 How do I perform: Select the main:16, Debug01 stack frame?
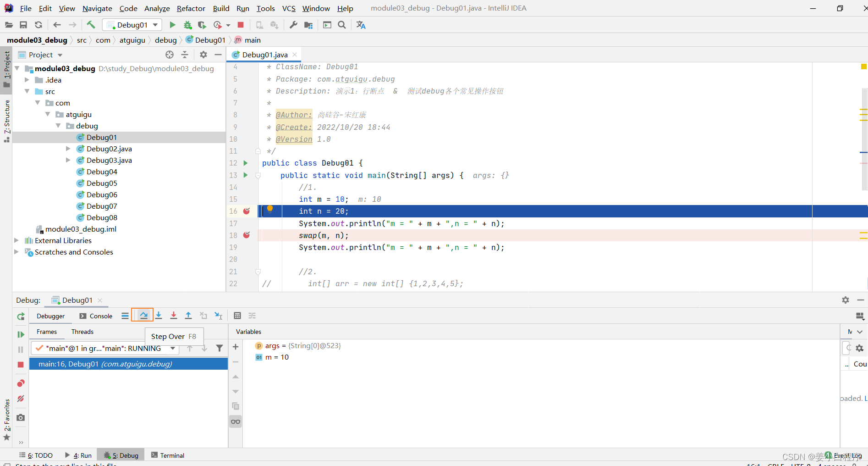click(128, 364)
